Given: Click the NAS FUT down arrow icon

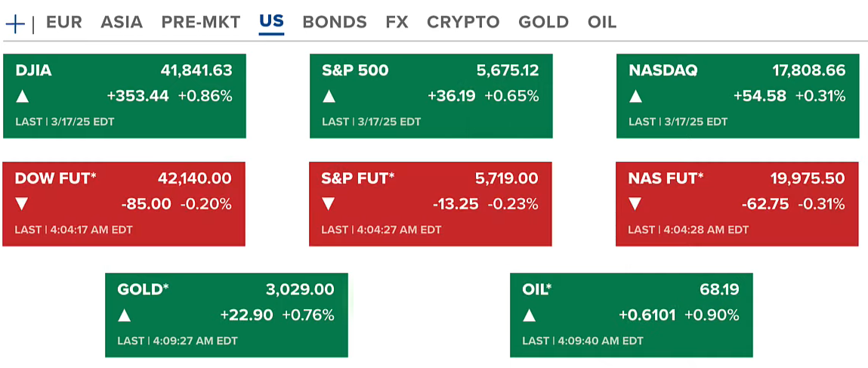Looking at the screenshot, I should (x=635, y=204).
